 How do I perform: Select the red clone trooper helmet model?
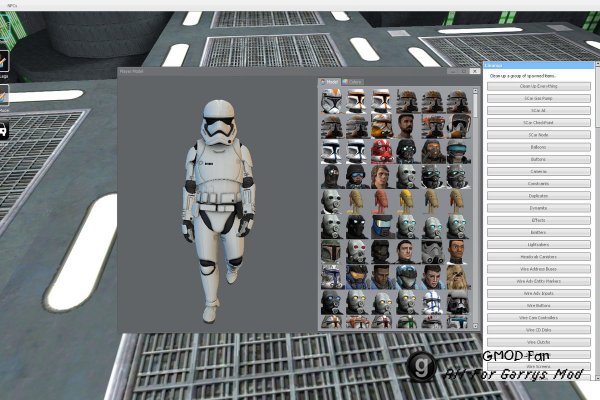[x=381, y=152]
